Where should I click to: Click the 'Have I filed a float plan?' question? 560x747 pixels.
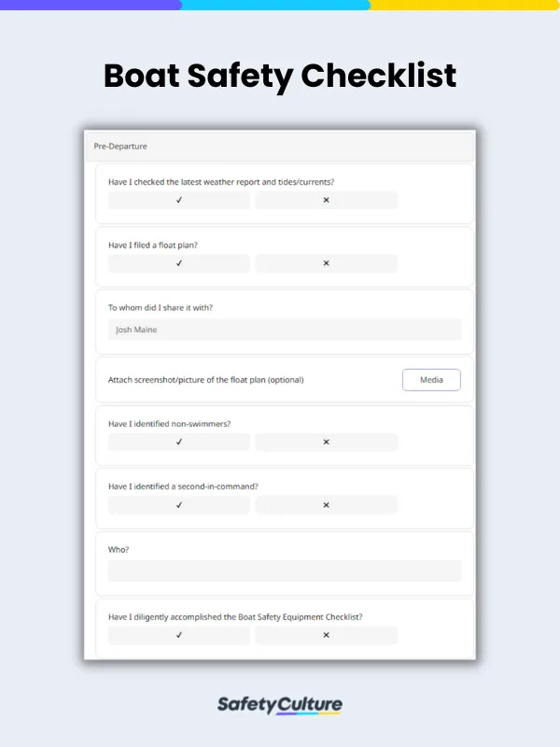153,246
